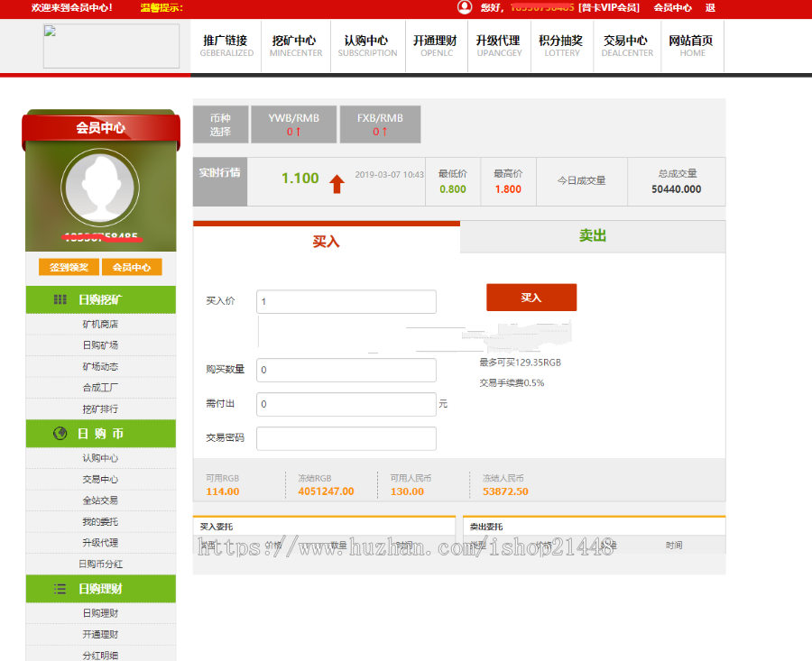Click the person icon in the top red bar

point(464,8)
